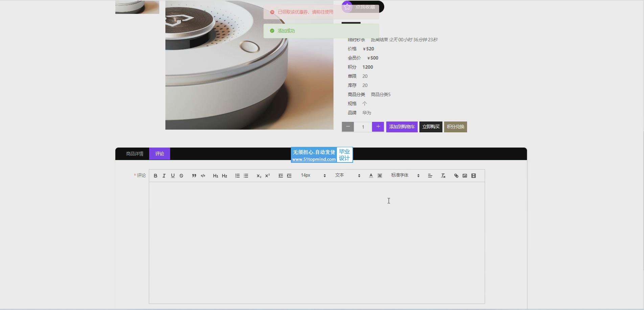644x310 pixels.
Task: Click the ¥520 price value
Action: click(x=368, y=49)
